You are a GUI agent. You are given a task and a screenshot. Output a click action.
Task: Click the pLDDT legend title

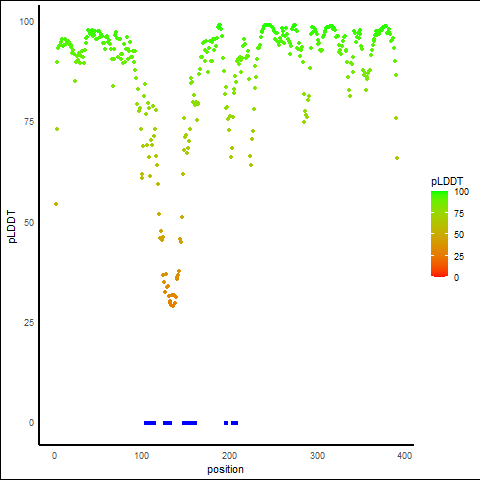(x=447, y=181)
